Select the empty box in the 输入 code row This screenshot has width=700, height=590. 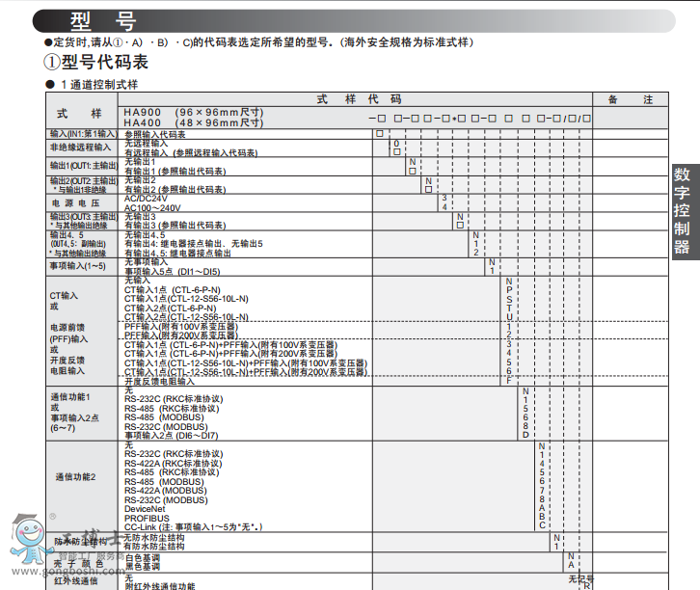point(380,134)
